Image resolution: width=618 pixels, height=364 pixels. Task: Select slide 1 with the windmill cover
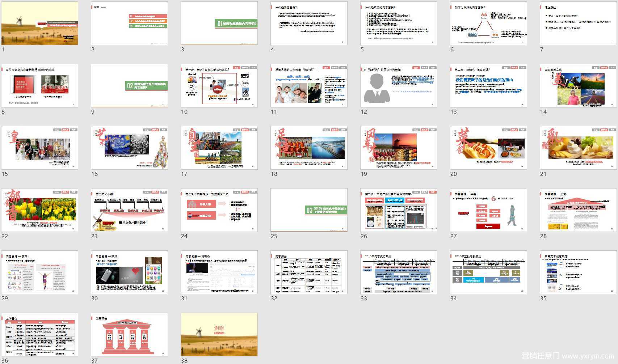tap(39, 24)
